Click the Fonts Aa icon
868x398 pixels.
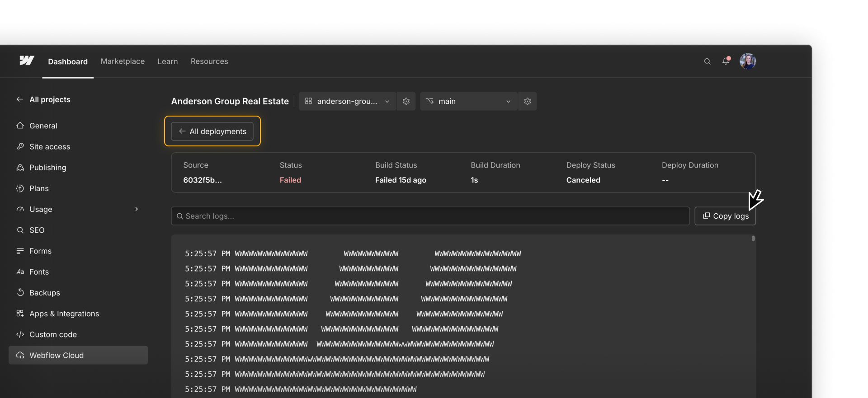pos(20,272)
